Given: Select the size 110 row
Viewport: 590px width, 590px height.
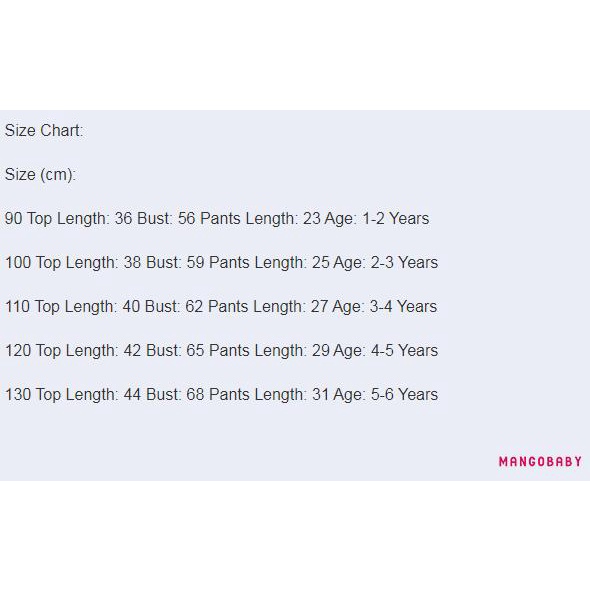Looking at the screenshot, I should (221, 307).
